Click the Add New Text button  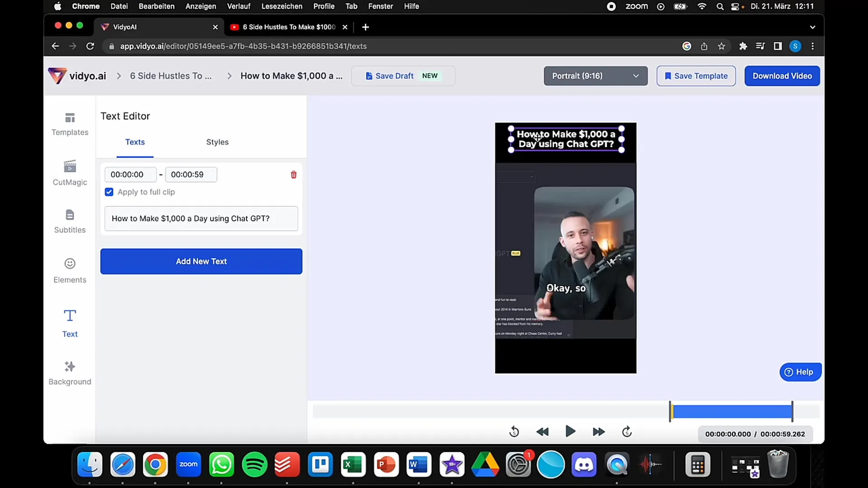pyautogui.click(x=202, y=261)
